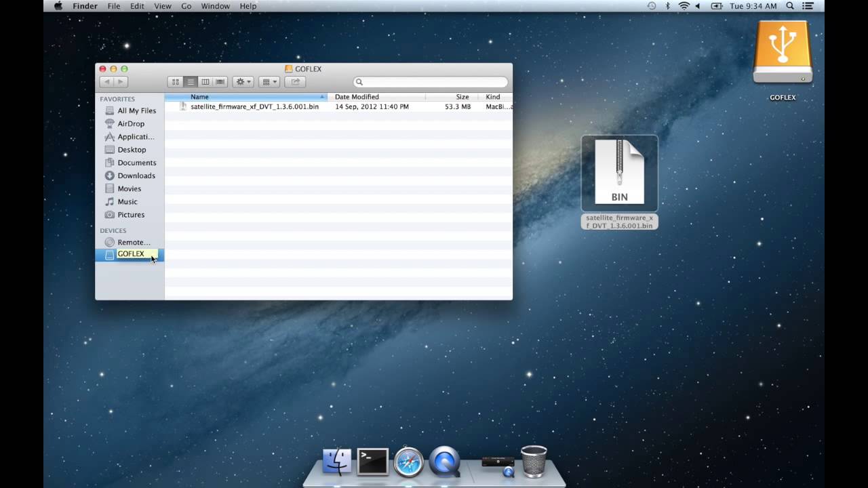The height and width of the screenshot is (488, 868).
Task: Open Pictures folder in sidebar
Action: 130,214
